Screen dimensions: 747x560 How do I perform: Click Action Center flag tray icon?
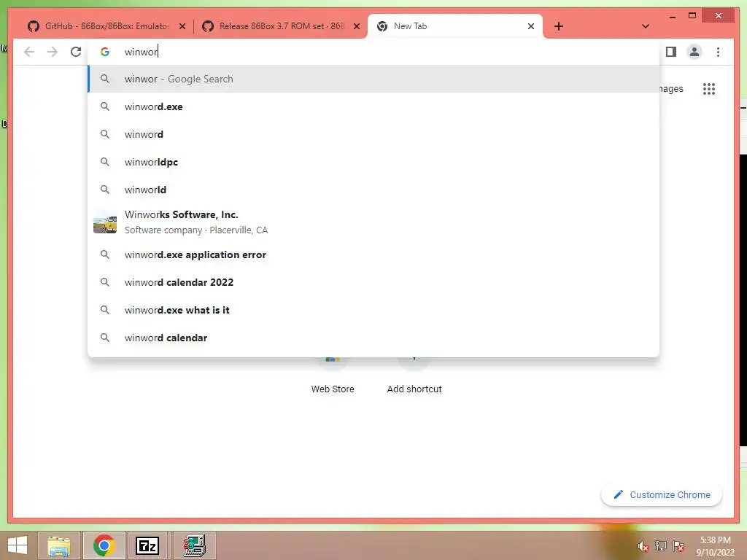pos(678,545)
